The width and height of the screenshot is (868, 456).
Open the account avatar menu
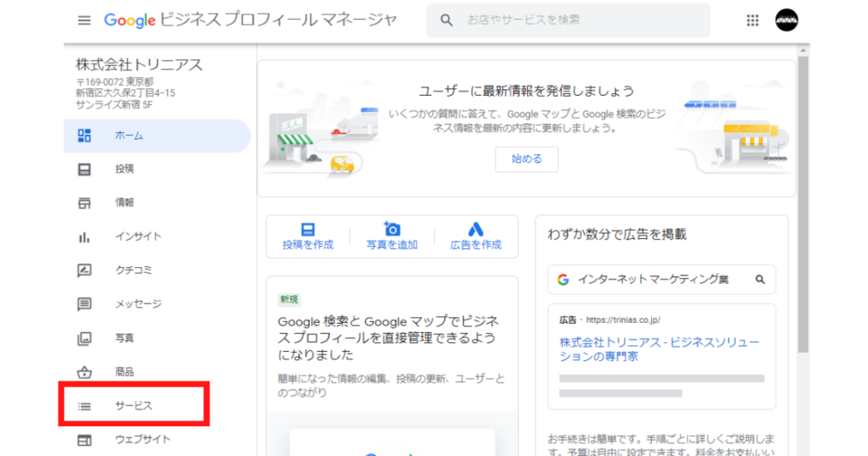[787, 20]
